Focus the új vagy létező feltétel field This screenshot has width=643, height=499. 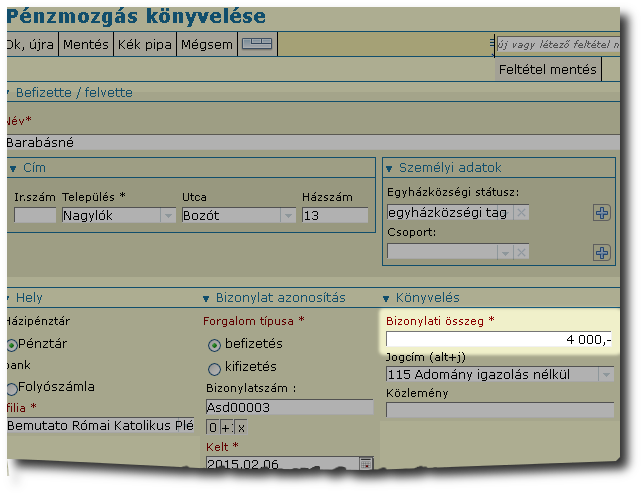click(558, 44)
